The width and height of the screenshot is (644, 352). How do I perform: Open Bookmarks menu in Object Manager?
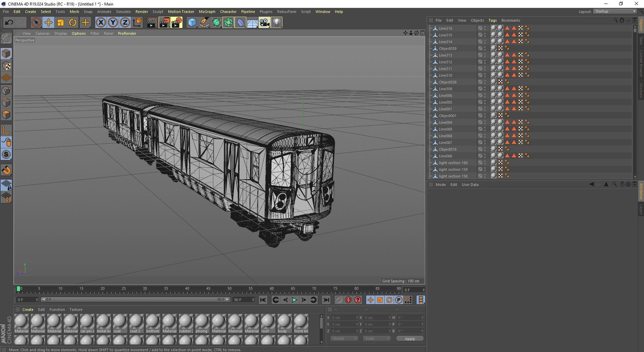pos(511,20)
